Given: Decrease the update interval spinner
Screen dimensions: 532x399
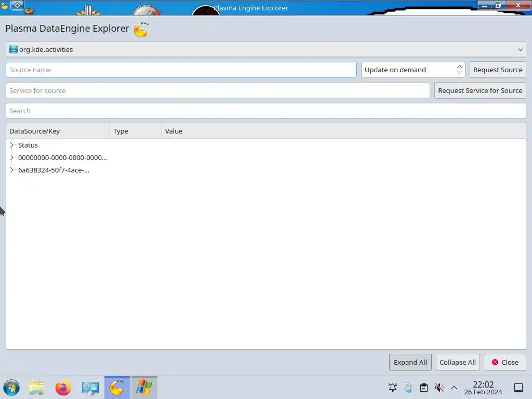Looking at the screenshot, I should coord(459,73).
